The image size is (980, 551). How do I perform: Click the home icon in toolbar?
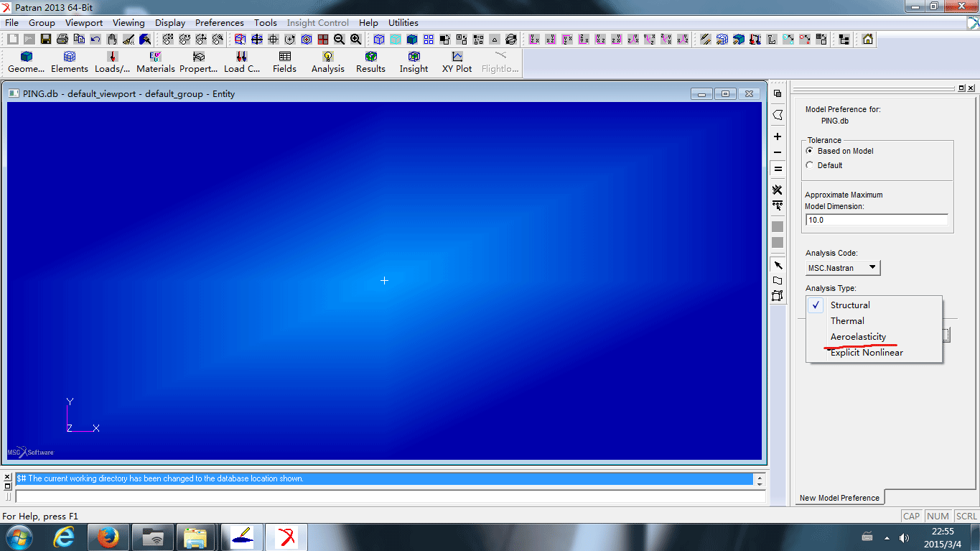[x=868, y=40]
